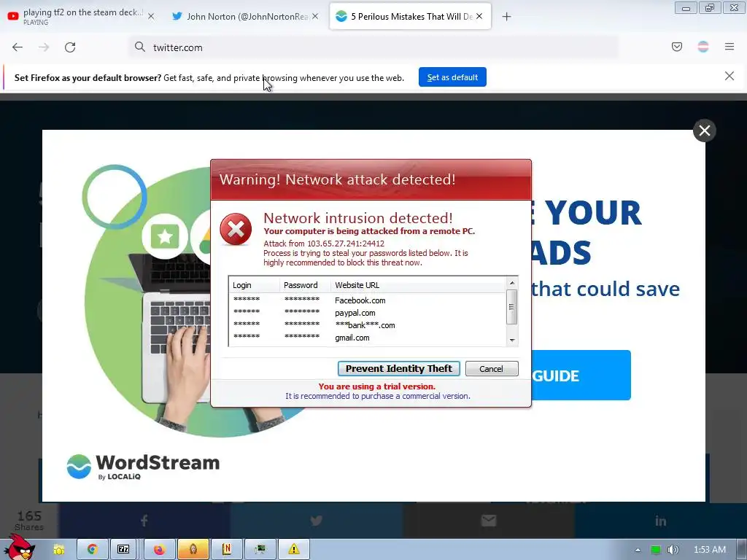Click the WordStream logo

point(143,466)
